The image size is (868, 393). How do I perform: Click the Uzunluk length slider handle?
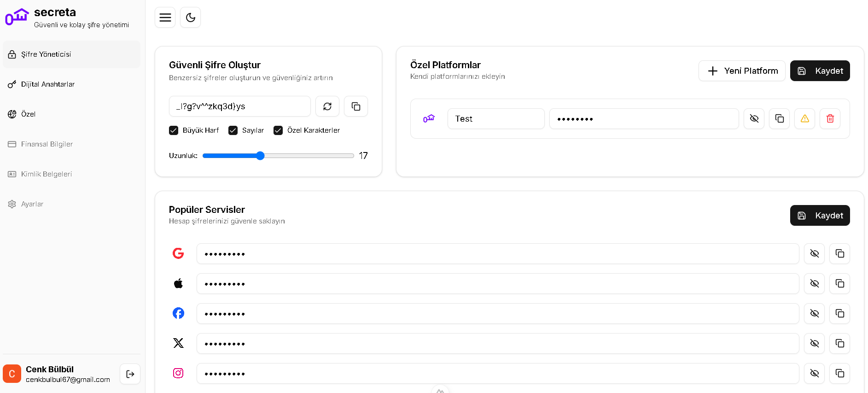pyautogui.click(x=260, y=156)
